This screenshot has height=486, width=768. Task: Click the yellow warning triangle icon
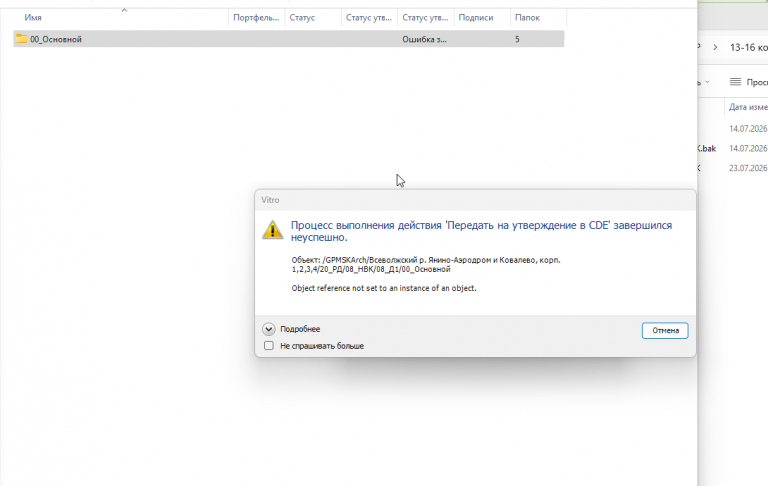(272, 230)
